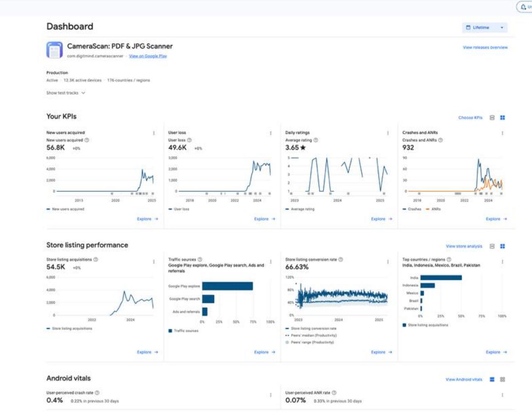Switch Your KPIs to list view
Viewport: 532px width, 412px height.
[x=492, y=118]
